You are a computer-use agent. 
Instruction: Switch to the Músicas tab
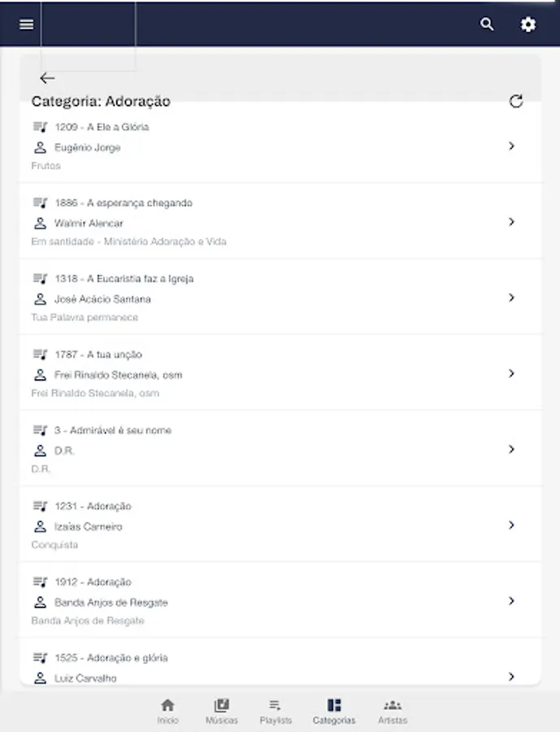pos(221,711)
